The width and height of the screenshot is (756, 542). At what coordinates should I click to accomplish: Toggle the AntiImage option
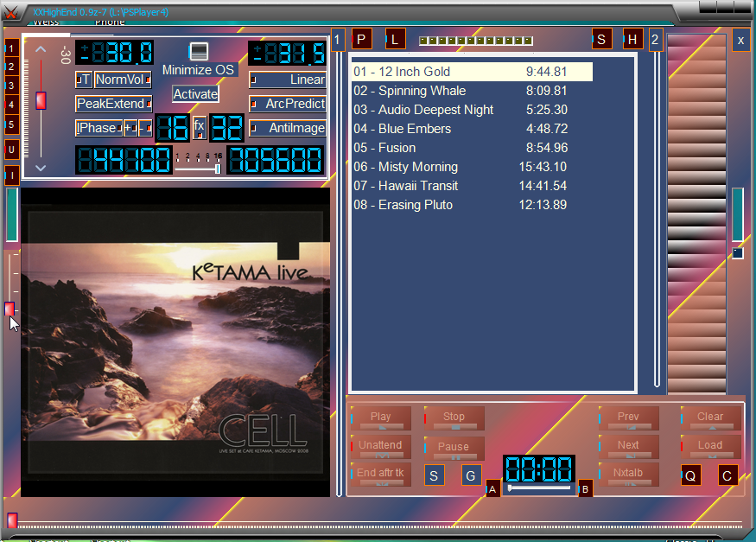(288, 128)
